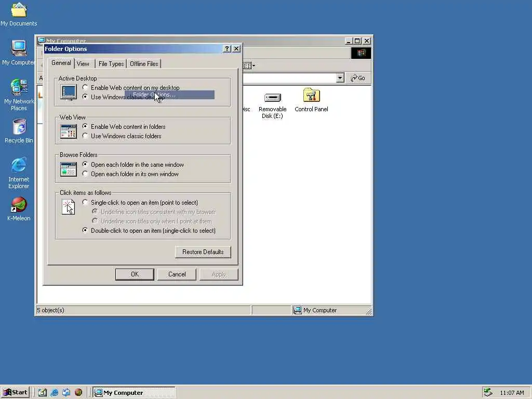Select Use Windows classic folders
Screen dimensions: 532x399
122,136
